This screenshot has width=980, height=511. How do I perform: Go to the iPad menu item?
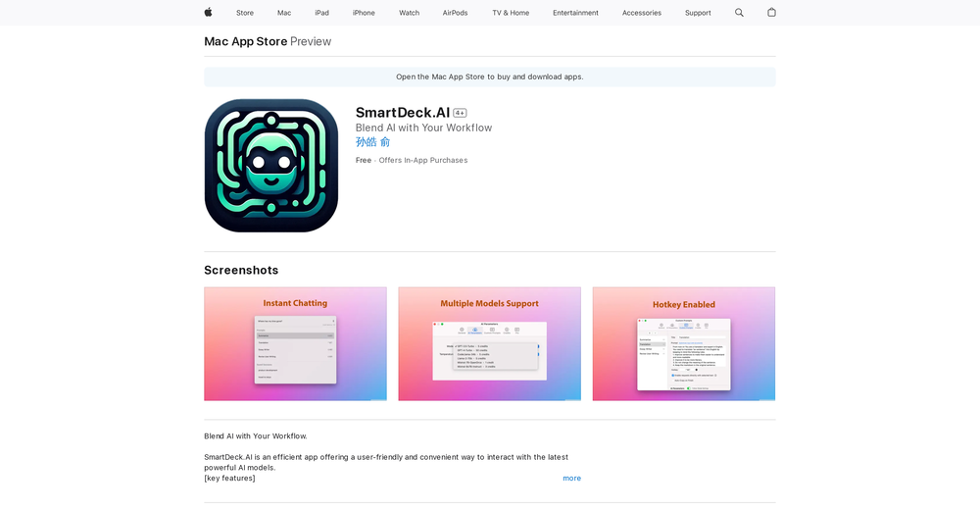click(x=321, y=13)
